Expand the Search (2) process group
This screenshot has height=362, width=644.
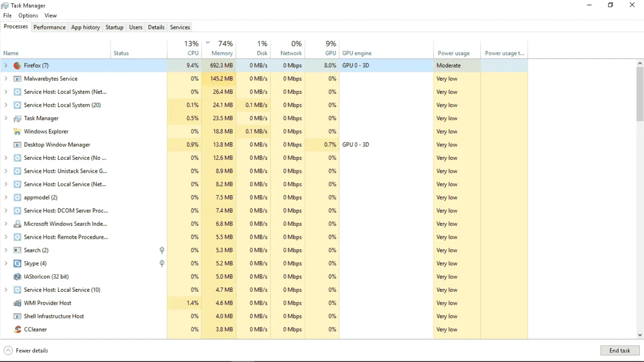pyautogui.click(x=6, y=250)
